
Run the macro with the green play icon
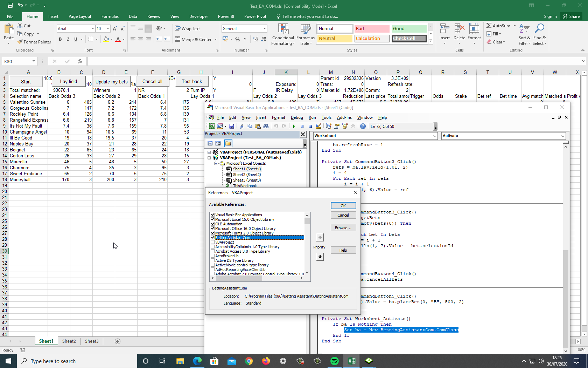[x=294, y=126]
